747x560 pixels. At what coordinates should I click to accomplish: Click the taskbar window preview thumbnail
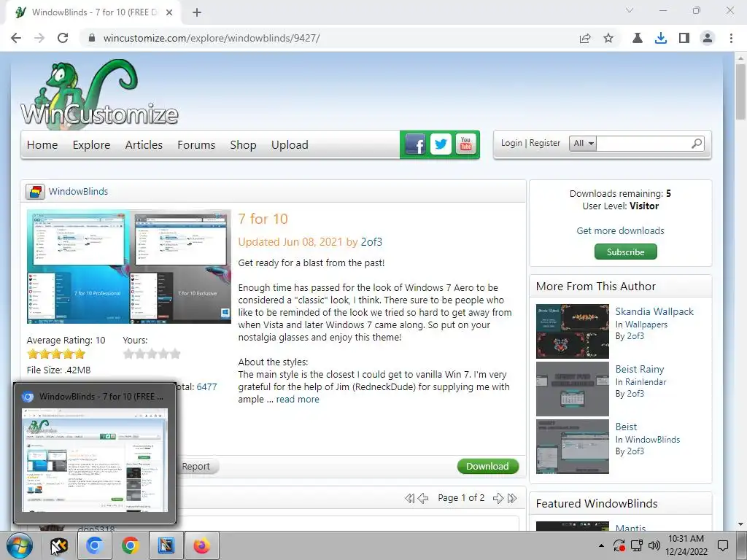[95, 460]
